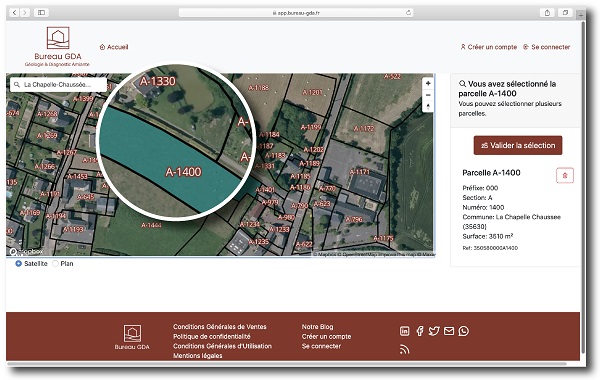The height and width of the screenshot is (380, 600).
Task: Open the LinkedIn footer icon
Action: click(404, 331)
